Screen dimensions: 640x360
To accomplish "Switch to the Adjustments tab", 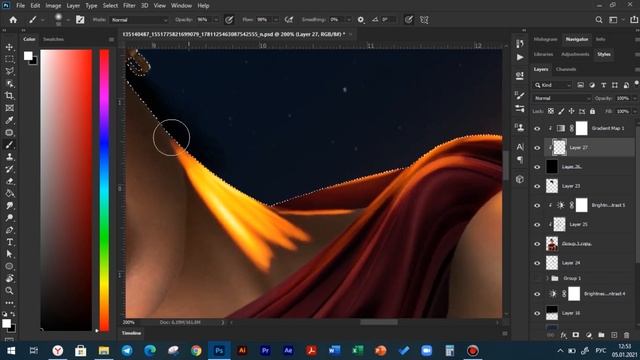I will click(575, 54).
